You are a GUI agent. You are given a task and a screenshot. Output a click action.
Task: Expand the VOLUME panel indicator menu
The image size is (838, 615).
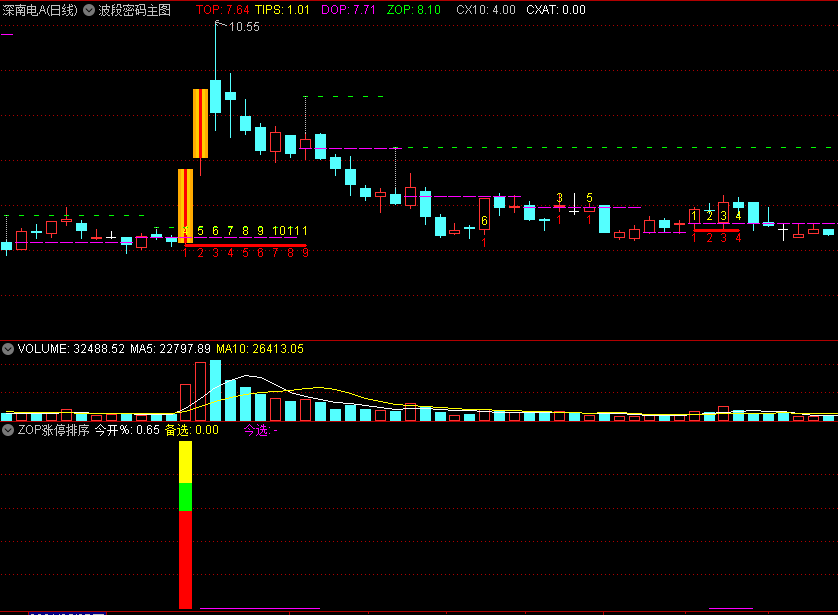(8, 349)
